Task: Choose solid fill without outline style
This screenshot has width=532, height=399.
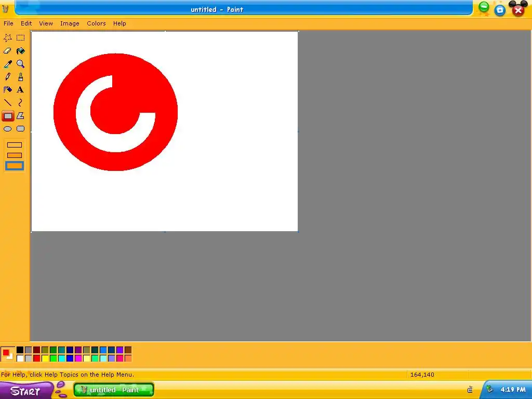Action: click(15, 166)
